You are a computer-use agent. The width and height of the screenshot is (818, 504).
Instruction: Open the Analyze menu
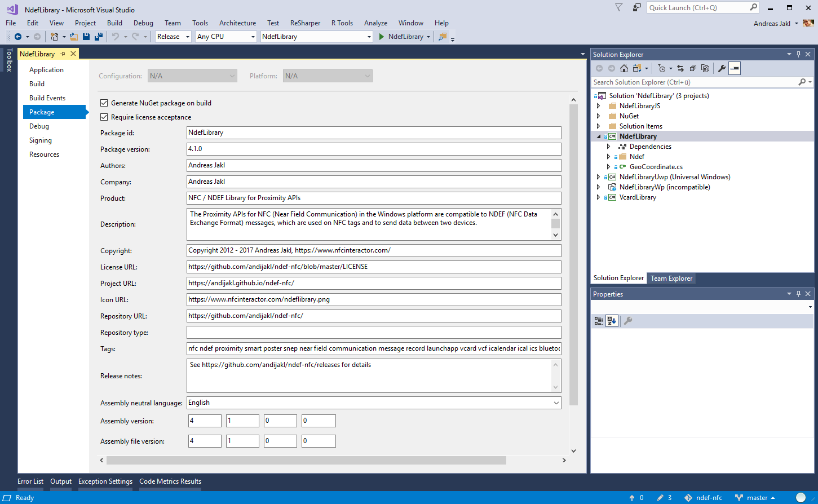pos(375,23)
